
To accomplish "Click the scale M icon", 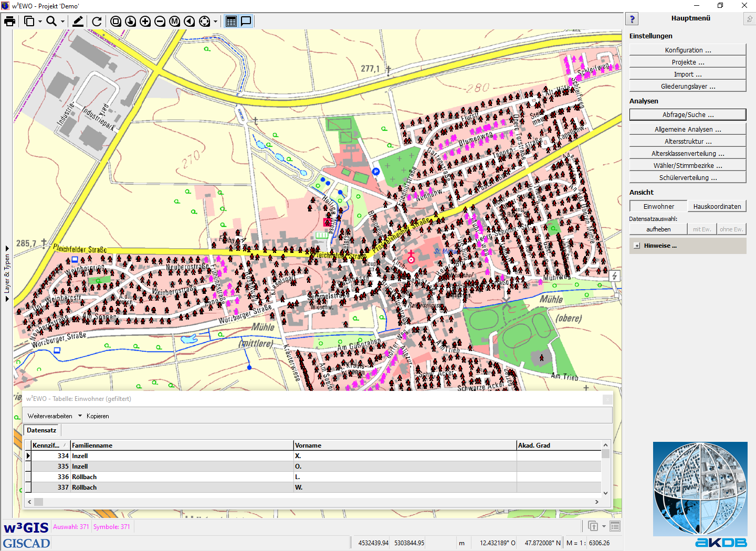I will pos(175,21).
